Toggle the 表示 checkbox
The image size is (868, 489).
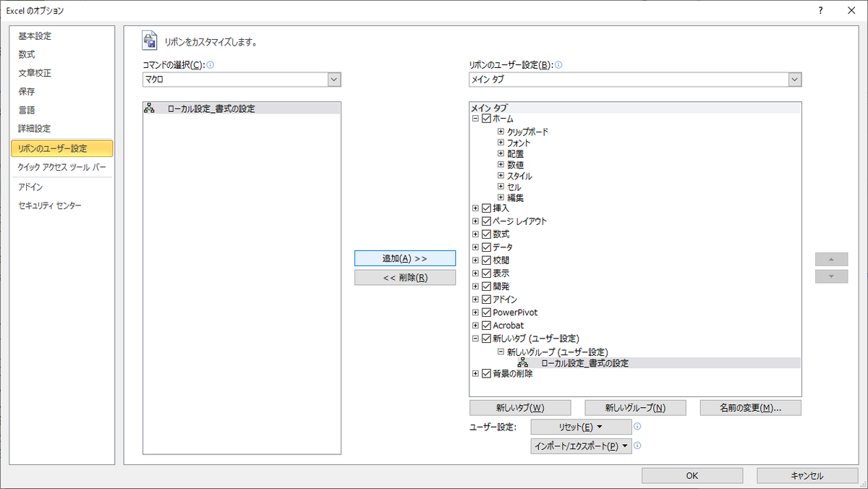pos(486,273)
